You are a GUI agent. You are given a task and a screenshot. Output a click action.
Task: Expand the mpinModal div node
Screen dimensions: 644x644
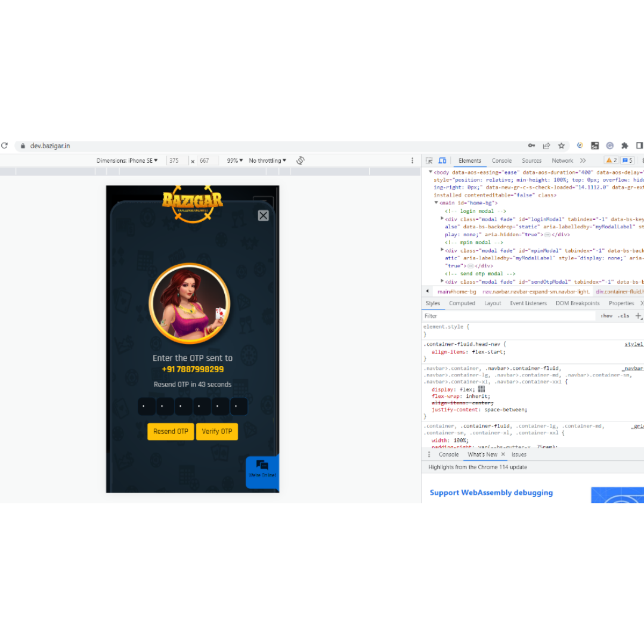coord(442,250)
